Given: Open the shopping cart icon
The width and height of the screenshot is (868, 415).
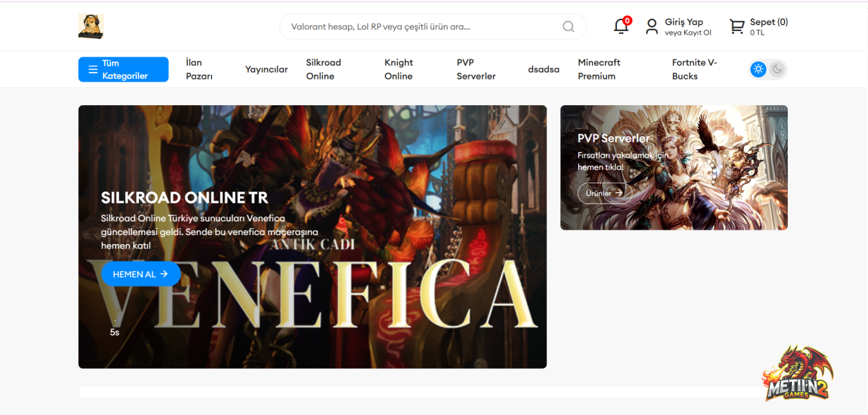Looking at the screenshot, I should click(x=737, y=27).
